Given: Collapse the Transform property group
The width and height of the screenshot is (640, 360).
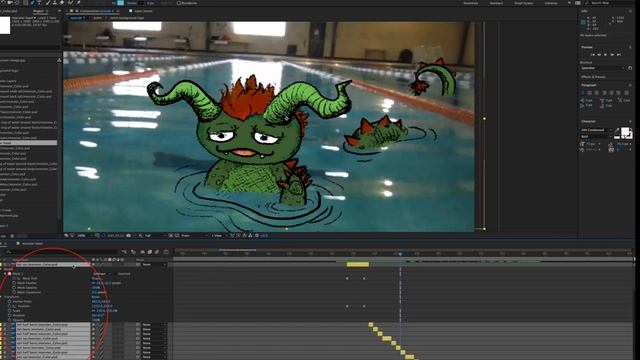Looking at the screenshot, I should click(2, 297).
